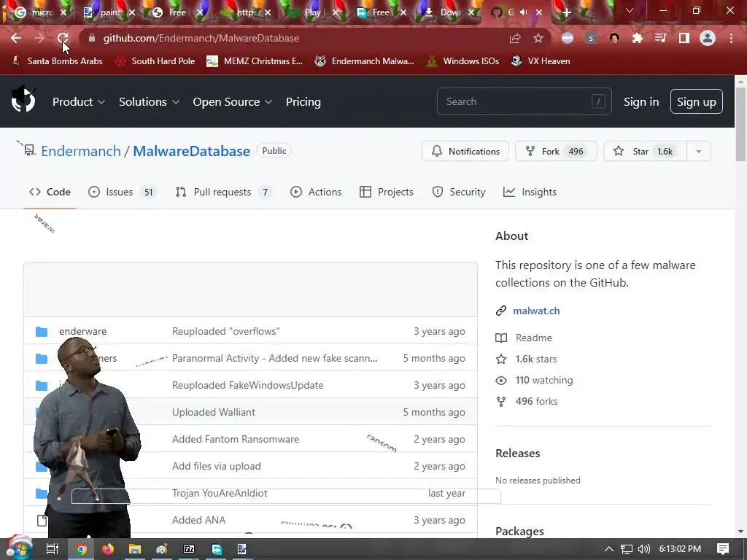747x560 pixels.
Task: Open Task View on the taskbar
Action: click(x=53, y=549)
